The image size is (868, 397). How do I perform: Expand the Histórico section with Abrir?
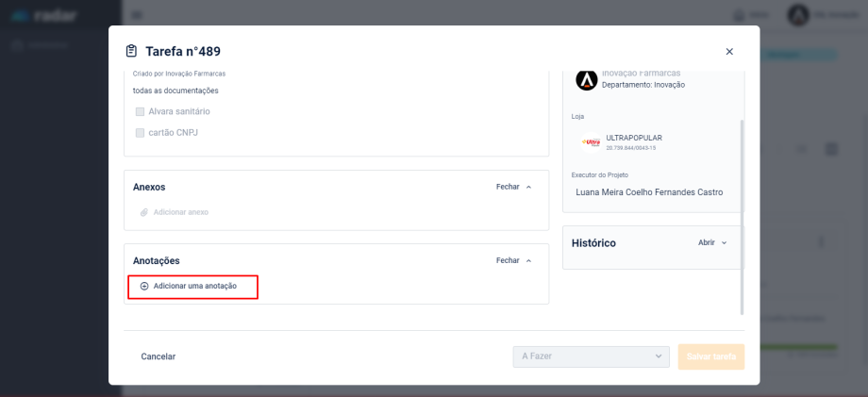click(x=712, y=242)
